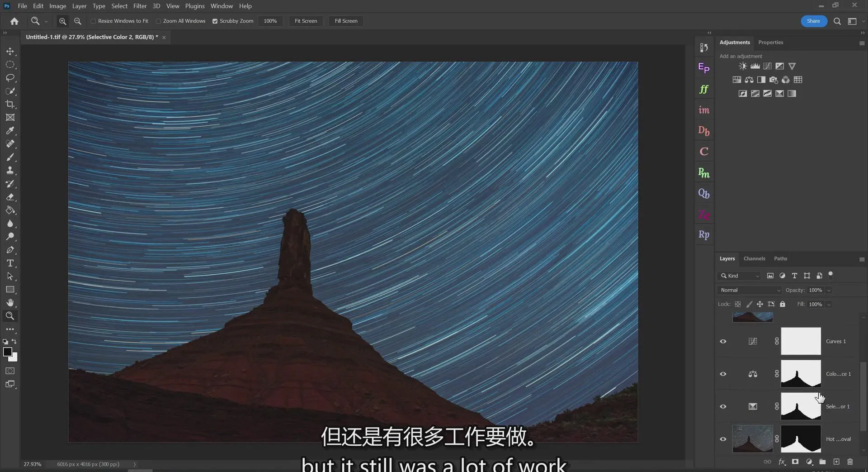Select the Eraser tool
This screenshot has width=868, height=472.
tap(10, 197)
